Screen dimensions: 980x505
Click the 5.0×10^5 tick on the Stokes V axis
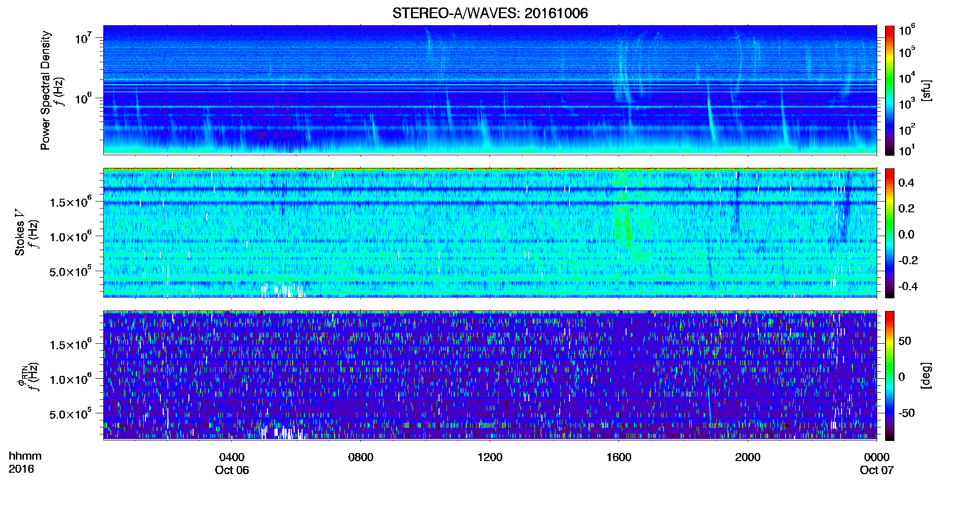[71, 271]
